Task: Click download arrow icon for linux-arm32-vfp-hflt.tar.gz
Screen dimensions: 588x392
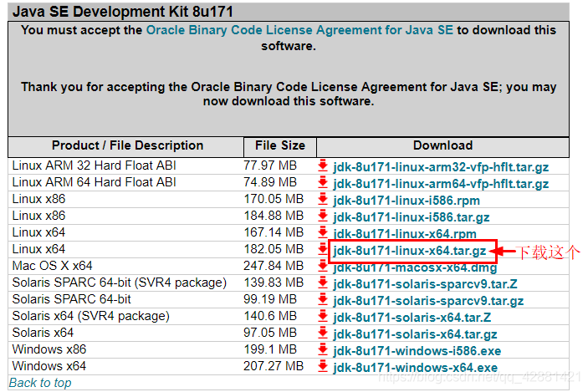Action: pyautogui.click(x=323, y=165)
